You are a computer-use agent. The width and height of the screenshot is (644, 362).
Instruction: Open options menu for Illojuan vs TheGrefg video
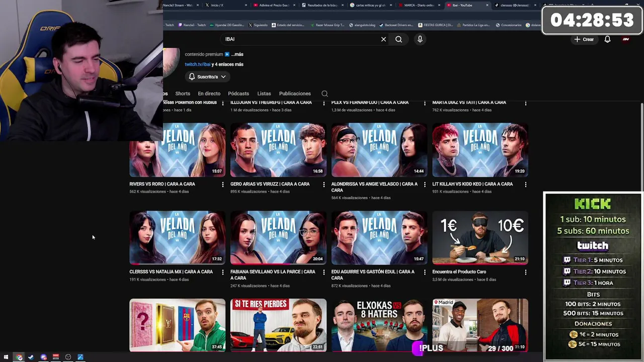point(324,103)
